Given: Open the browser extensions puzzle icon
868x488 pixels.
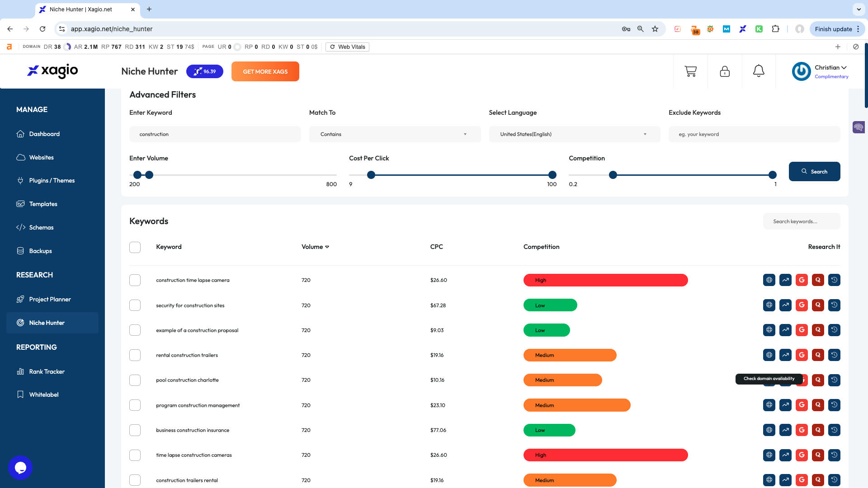Looking at the screenshot, I should pyautogui.click(x=775, y=29).
